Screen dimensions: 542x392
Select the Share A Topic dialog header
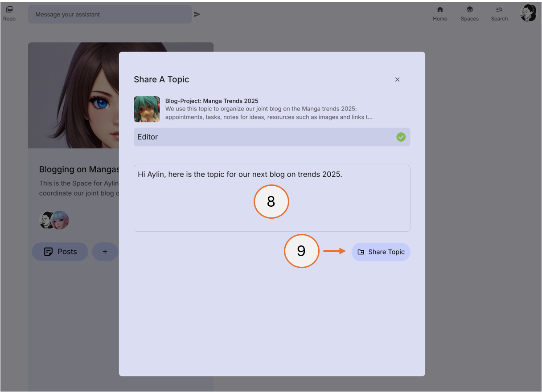(161, 79)
